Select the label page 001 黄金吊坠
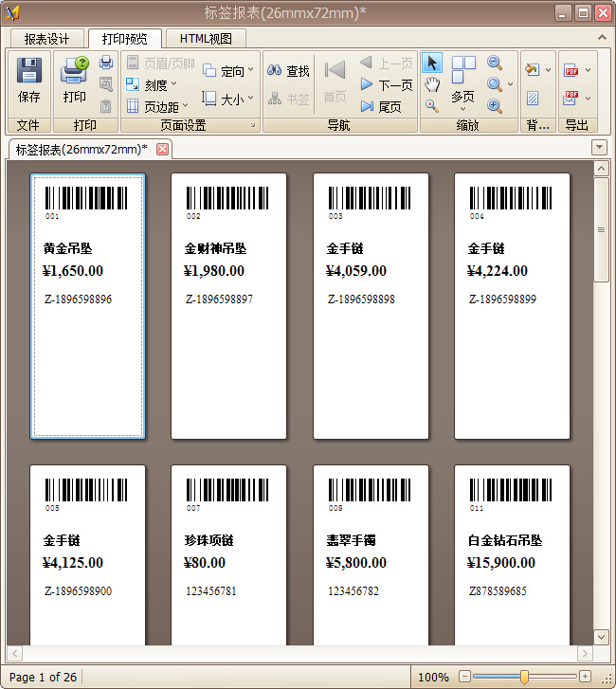The width and height of the screenshot is (616, 689). (87, 306)
